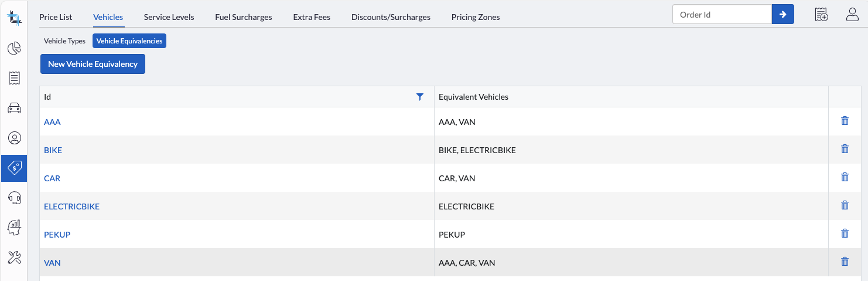Open the user profile icon at top right
Viewport: 868px width, 281px height.
tap(852, 15)
